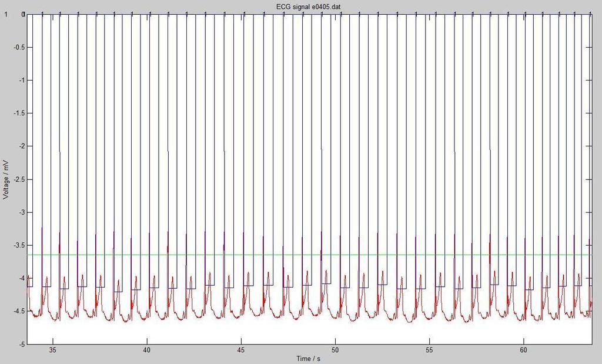602x364 pixels.
Task: Click x-axis tick label 35
Action: (53, 350)
